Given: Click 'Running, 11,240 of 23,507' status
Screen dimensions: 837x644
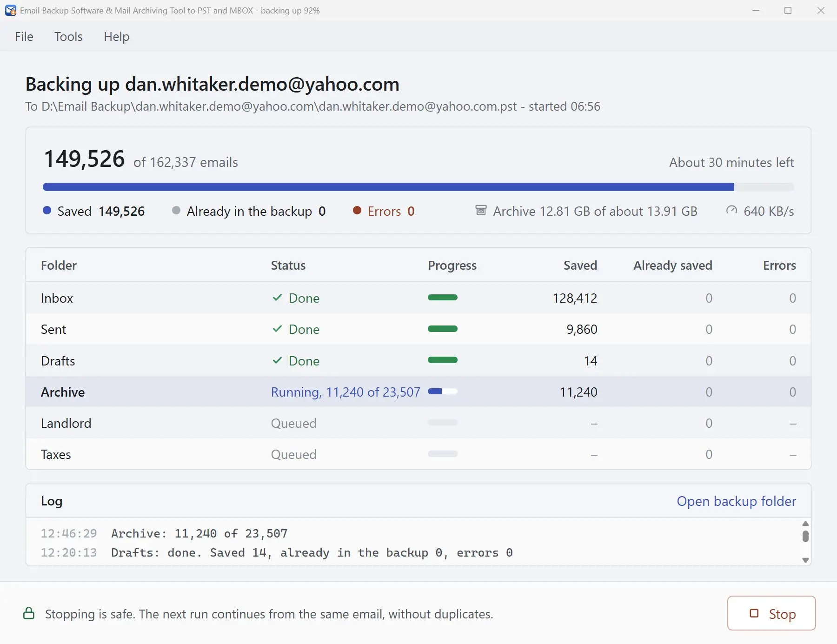Looking at the screenshot, I should click(345, 392).
